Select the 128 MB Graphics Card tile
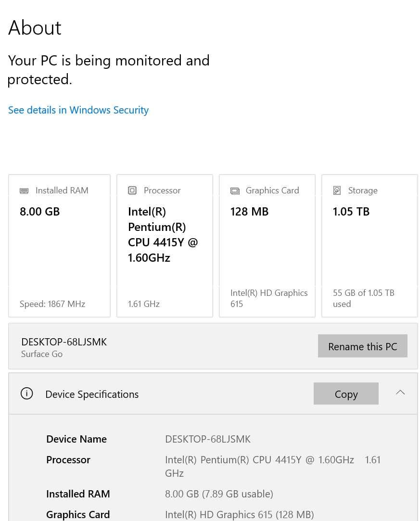Image resolution: width=420 pixels, height=521 pixels. click(267, 246)
